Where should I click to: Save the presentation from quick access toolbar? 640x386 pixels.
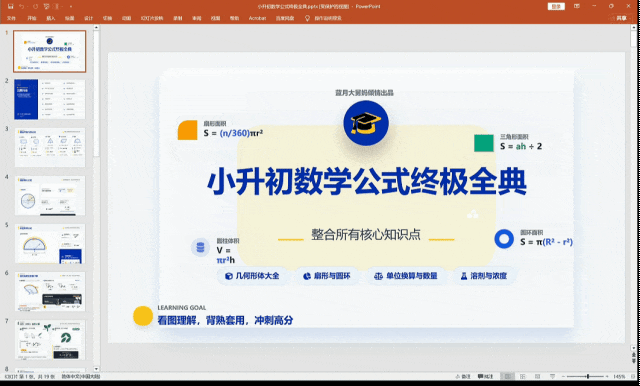pos(10,7)
